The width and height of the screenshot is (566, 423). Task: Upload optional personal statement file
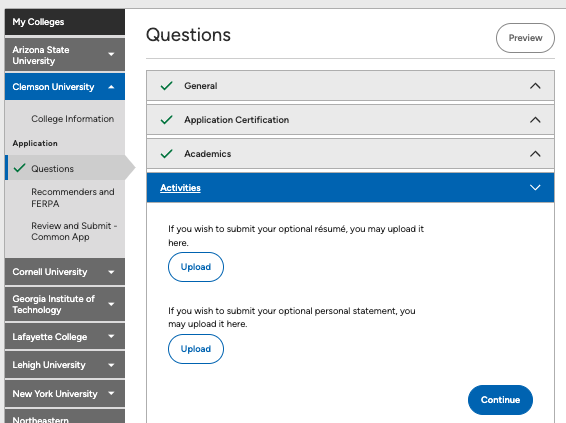coord(196,349)
